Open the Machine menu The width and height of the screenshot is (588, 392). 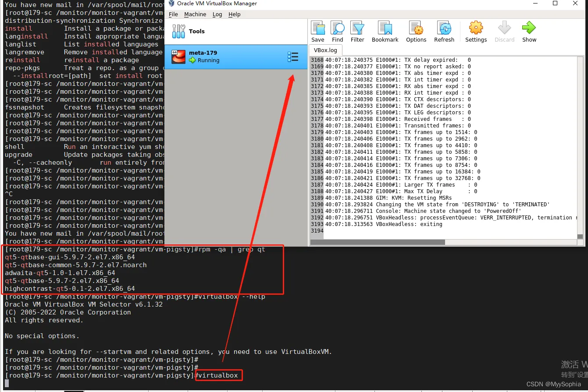195,14
